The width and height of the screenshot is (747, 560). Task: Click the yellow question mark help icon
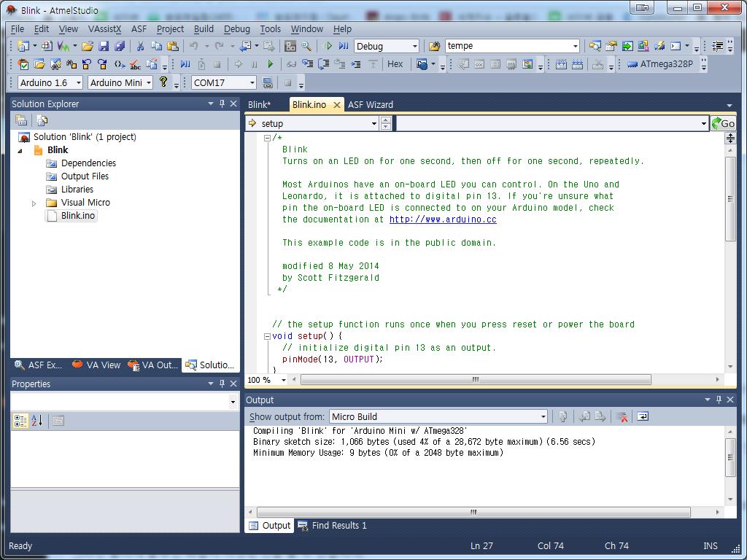pos(163,82)
